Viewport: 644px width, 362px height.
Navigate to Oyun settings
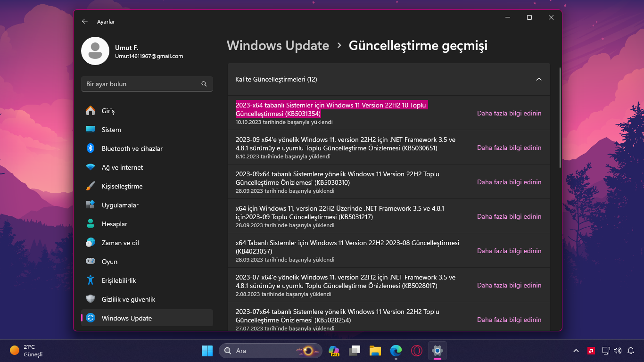[147, 262]
